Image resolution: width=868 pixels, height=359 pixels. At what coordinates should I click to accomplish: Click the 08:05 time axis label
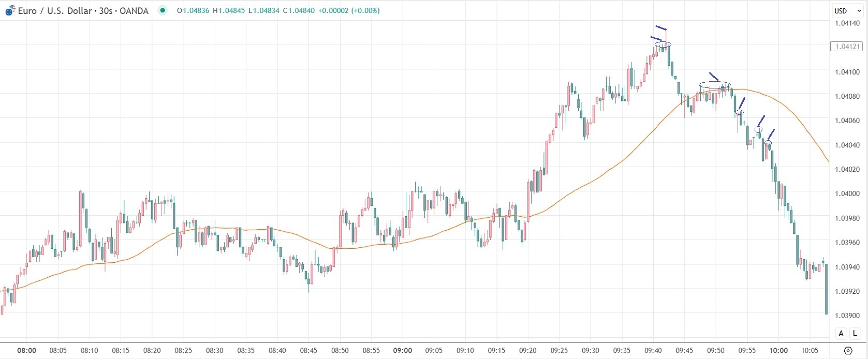pyautogui.click(x=58, y=350)
